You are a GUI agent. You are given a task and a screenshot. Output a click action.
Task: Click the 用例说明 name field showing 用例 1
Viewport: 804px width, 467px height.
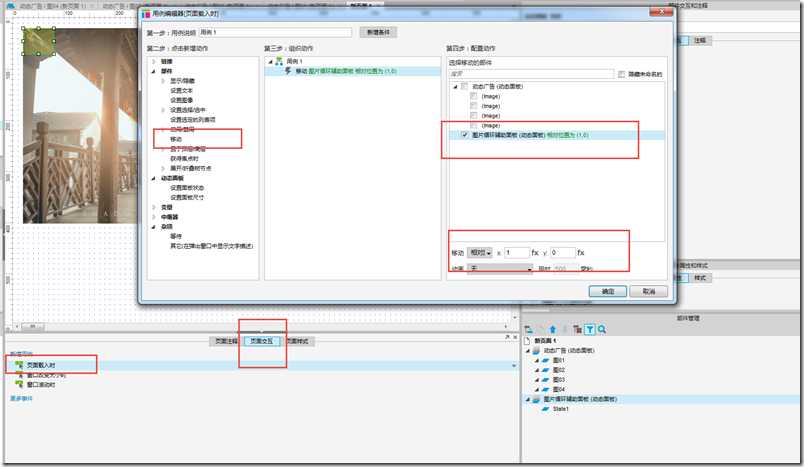275,32
